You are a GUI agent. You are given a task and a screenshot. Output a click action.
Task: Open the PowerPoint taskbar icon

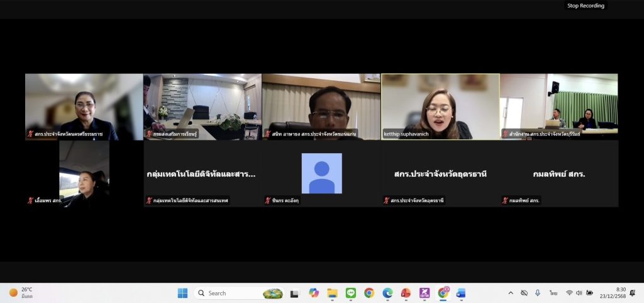(x=406, y=293)
